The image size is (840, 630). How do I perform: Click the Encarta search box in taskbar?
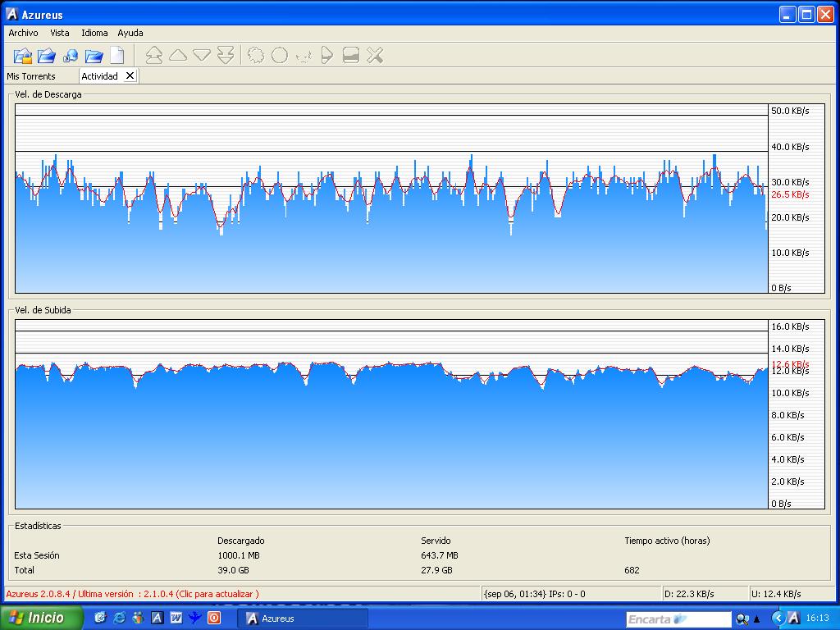(678, 619)
